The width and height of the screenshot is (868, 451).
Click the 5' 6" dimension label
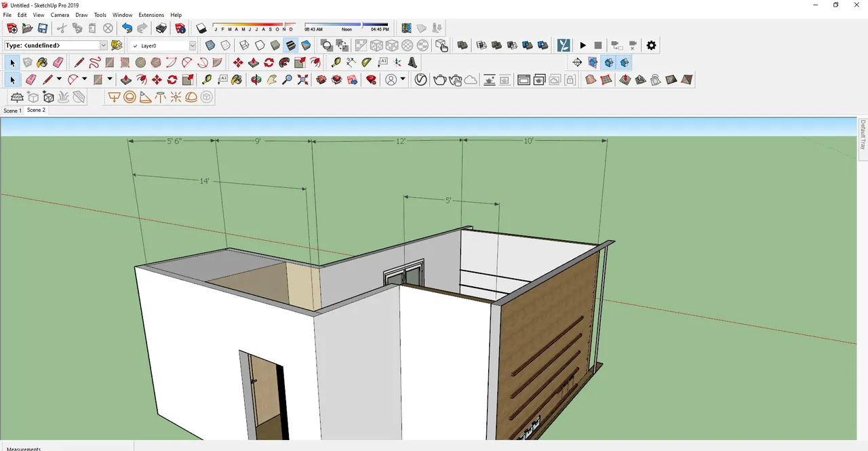(174, 141)
